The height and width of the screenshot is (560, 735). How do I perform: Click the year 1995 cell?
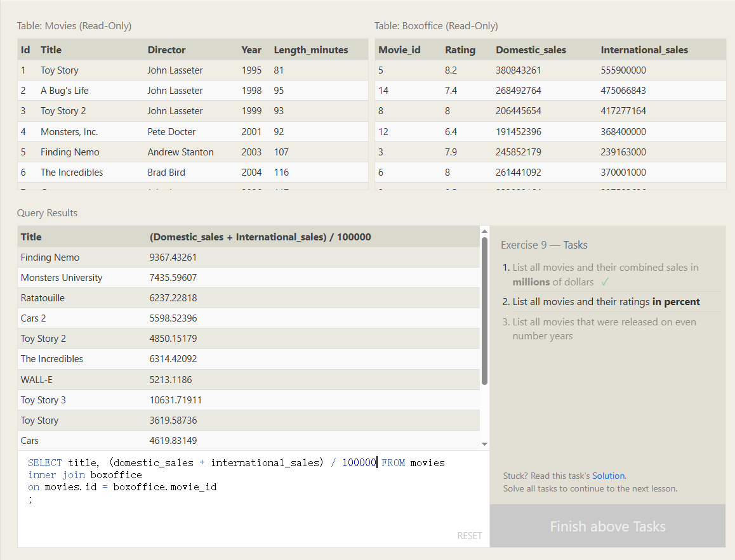251,70
